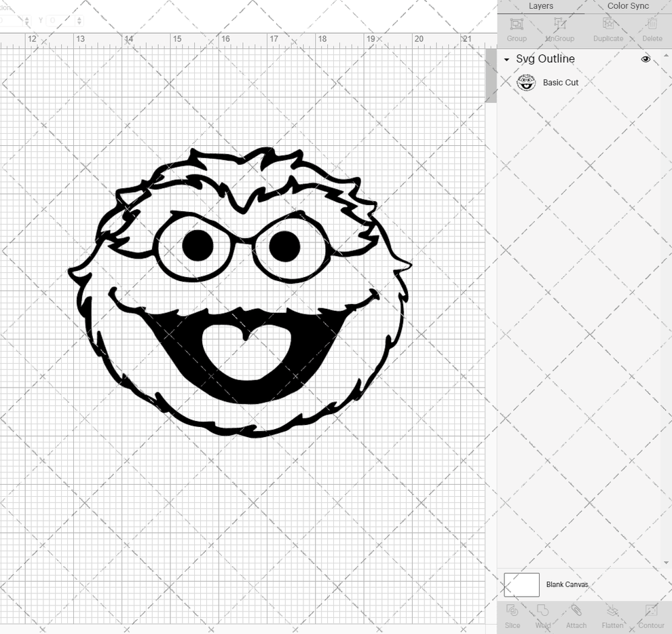Increase the Y position with the stepper
This screenshot has width=672, height=634.
coord(79,18)
